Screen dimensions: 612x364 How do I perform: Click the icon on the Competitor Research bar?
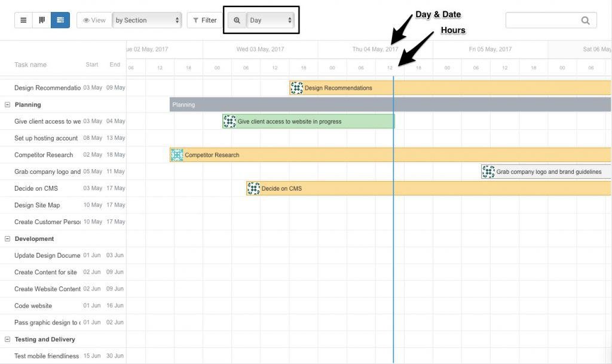(176, 154)
